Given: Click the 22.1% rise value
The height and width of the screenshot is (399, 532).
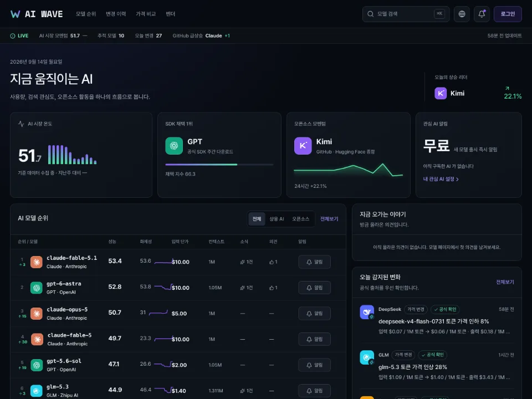Looking at the screenshot, I should coord(513,96).
